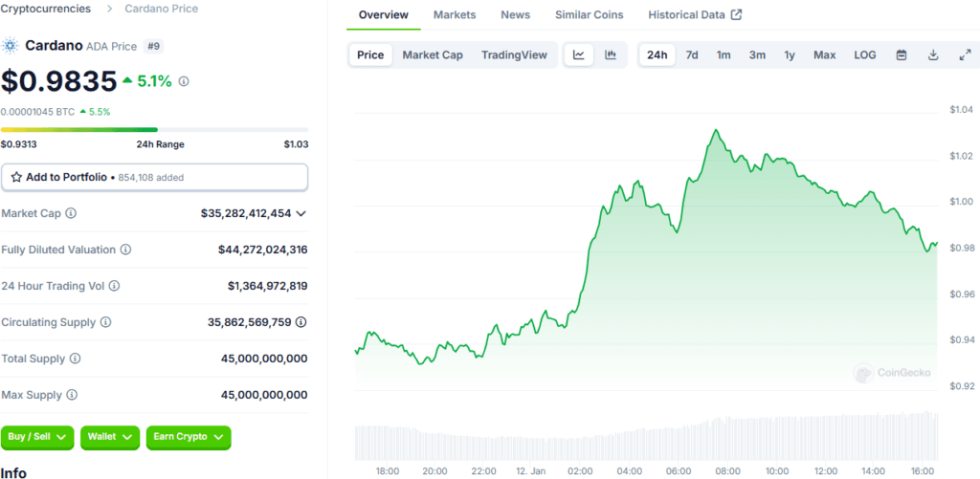Open Max Supply info icon
The image size is (980, 479).
(x=73, y=395)
